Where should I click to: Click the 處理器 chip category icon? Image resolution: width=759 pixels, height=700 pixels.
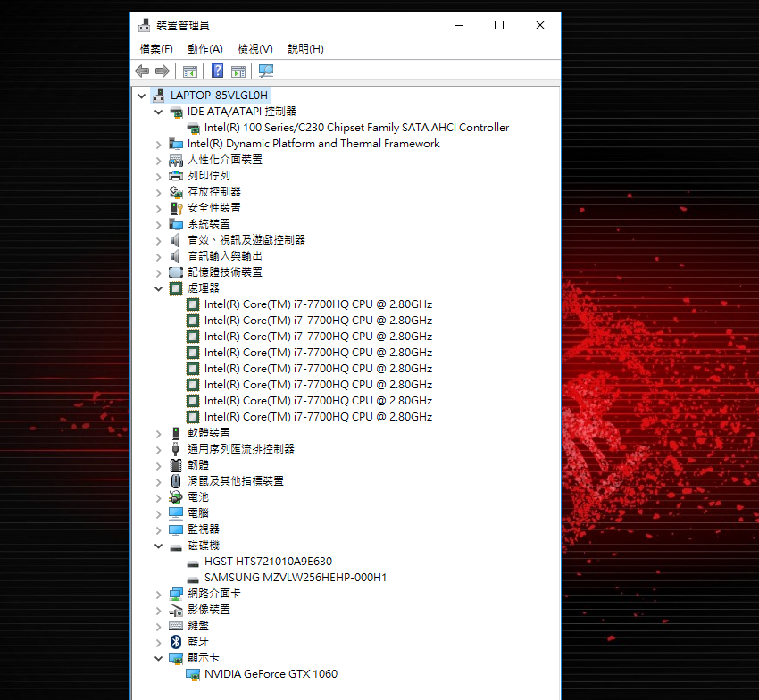coord(176,288)
